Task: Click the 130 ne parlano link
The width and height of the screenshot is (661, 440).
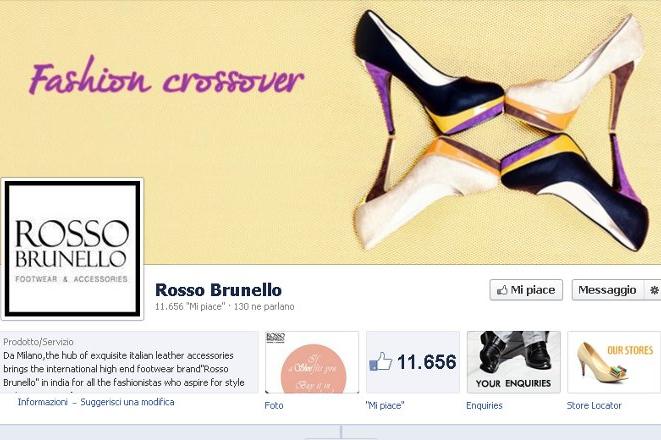Action: pyautogui.click(x=264, y=307)
